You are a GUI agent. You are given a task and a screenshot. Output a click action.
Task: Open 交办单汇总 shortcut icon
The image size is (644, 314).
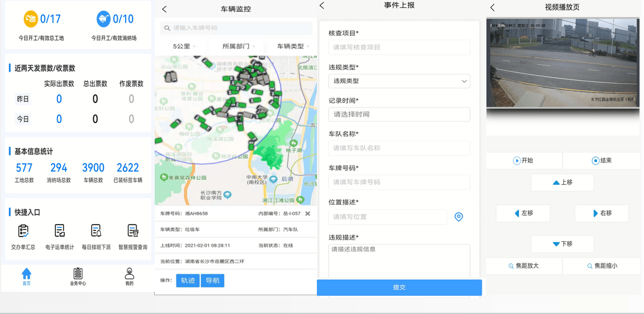[23, 231]
